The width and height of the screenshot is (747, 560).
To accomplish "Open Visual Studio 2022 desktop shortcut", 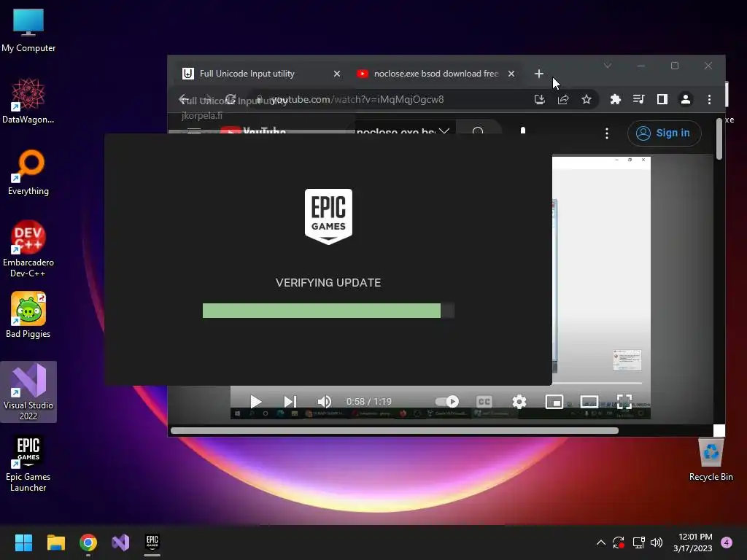I will (x=28, y=392).
